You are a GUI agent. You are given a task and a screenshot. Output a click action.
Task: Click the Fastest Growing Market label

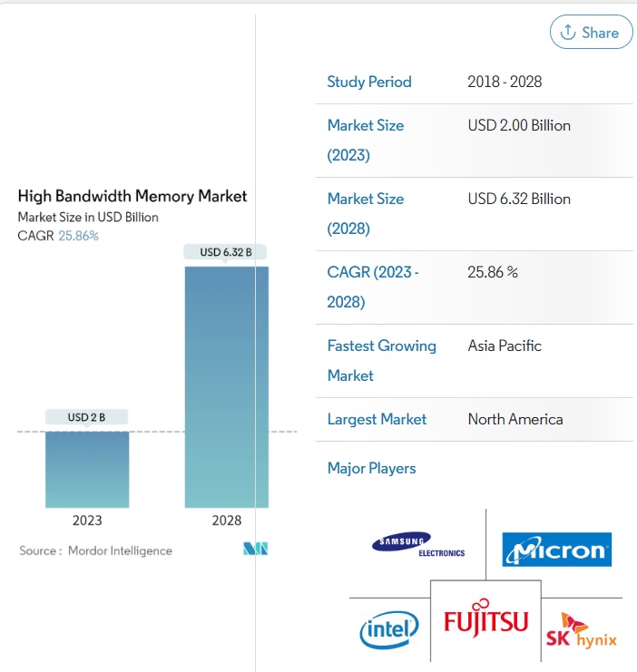(381, 360)
